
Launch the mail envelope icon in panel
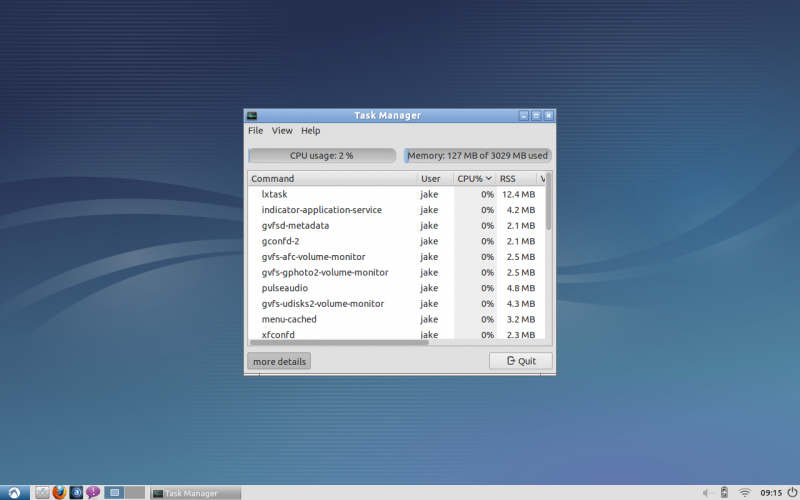point(42,492)
